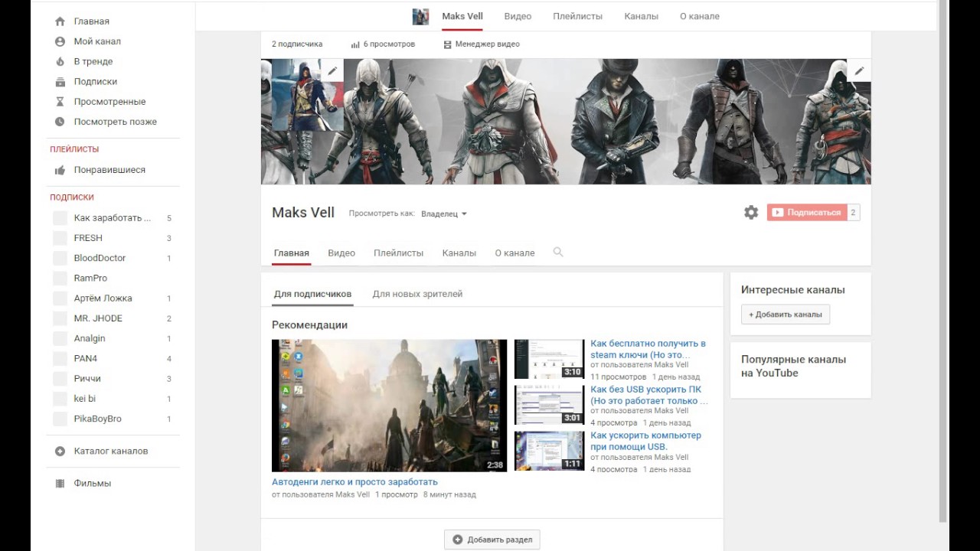Select the Для подписчиков tab
This screenshot has height=551, width=980.
[312, 294]
